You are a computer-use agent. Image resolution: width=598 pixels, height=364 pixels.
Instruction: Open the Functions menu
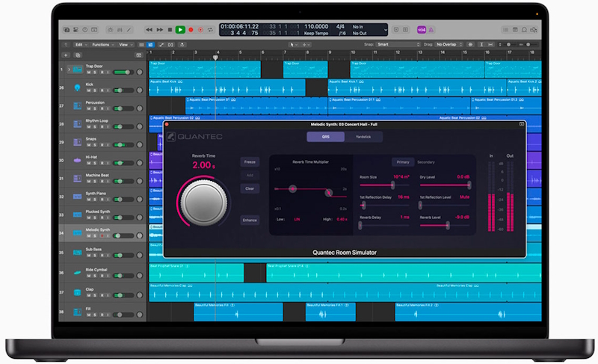[103, 45]
